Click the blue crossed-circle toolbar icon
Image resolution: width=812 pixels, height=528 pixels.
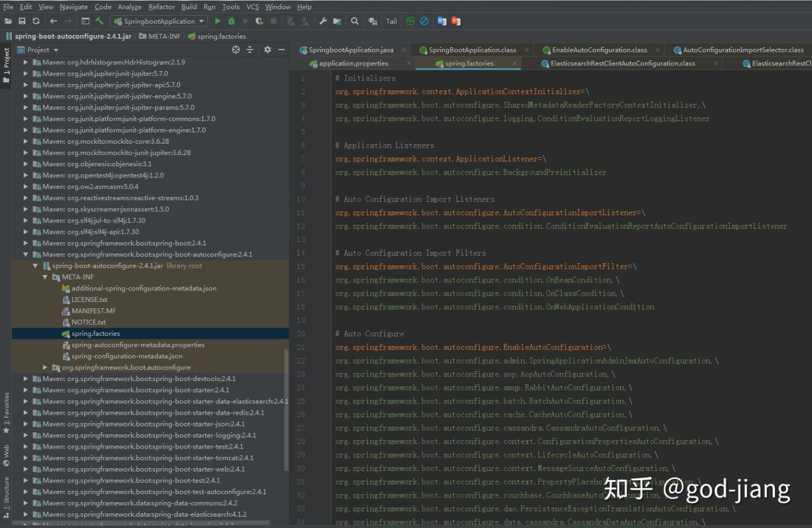[x=425, y=21]
